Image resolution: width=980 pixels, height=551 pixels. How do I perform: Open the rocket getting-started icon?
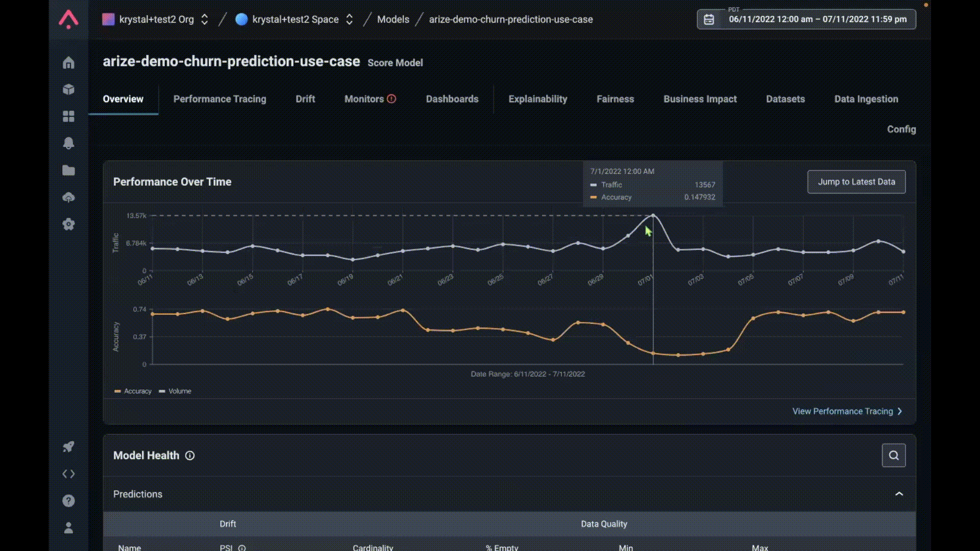click(68, 447)
